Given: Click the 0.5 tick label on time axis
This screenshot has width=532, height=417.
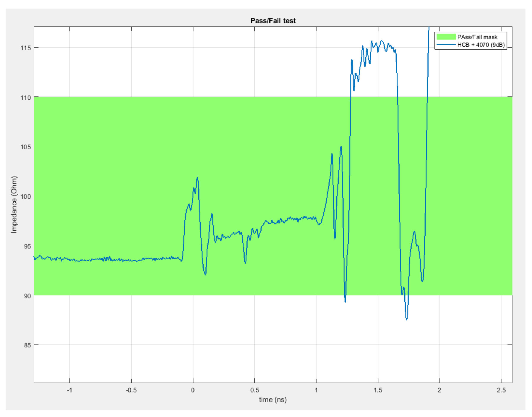Looking at the screenshot, I should point(254,390).
